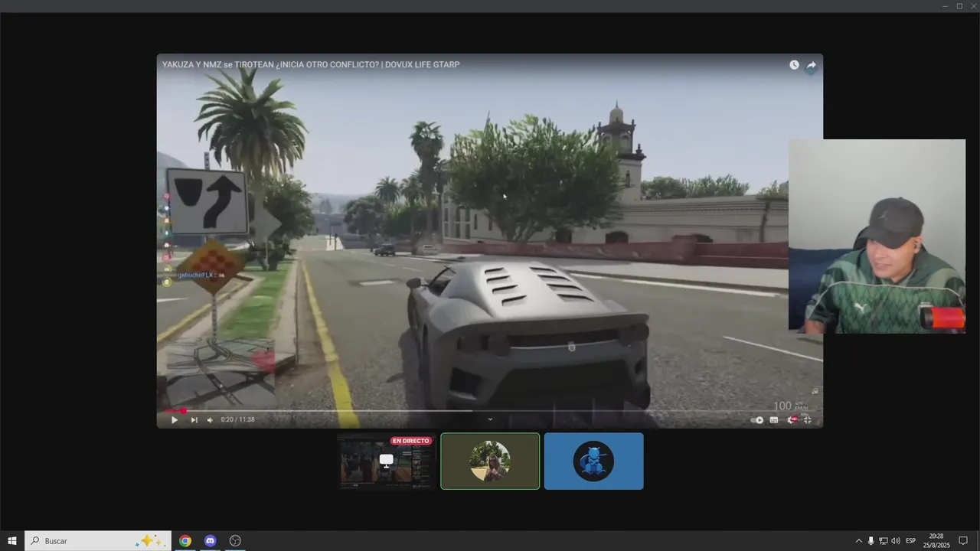Expand chapters chevron in player

(x=490, y=419)
